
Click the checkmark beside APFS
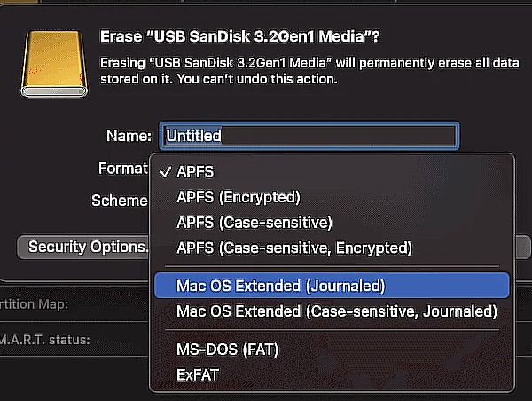click(165, 171)
